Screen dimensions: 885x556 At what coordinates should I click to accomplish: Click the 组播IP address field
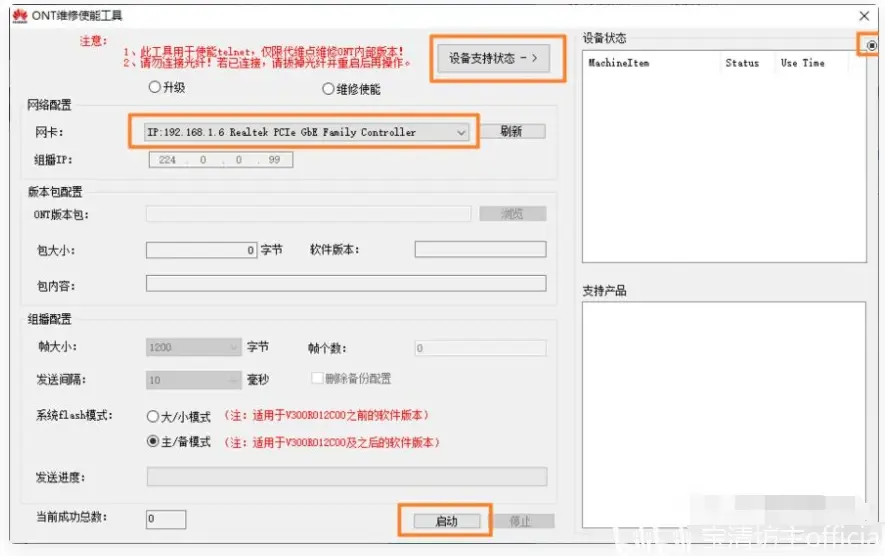tap(221, 160)
